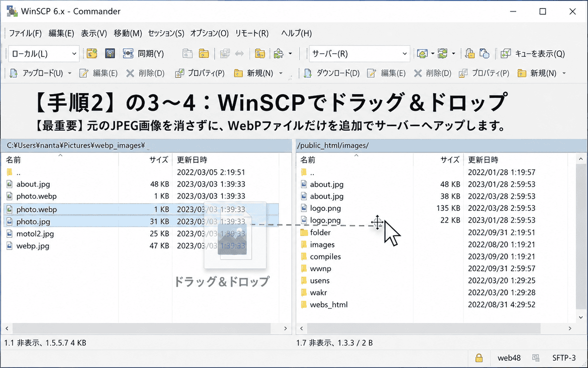Click the green refresh arrows icon in server toolbar

coord(443,54)
